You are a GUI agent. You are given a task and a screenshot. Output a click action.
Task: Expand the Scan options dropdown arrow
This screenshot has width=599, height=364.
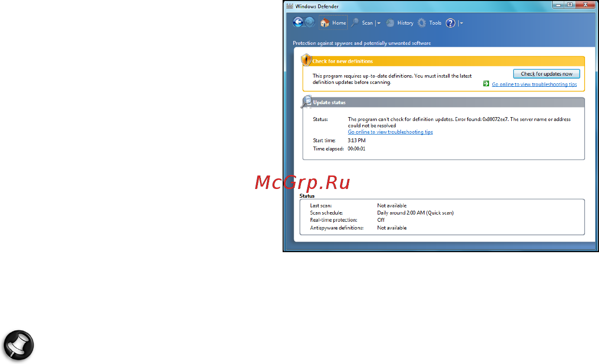pos(379,23)
